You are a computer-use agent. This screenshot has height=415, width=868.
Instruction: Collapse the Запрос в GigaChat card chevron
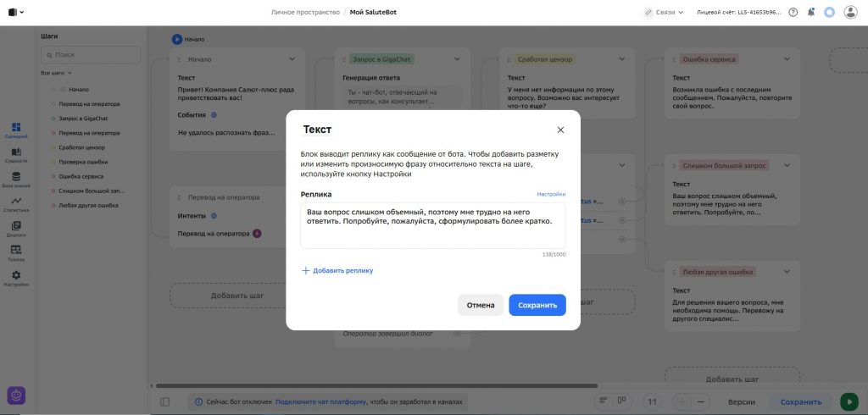pyautogui.click(x=457, y=59)
